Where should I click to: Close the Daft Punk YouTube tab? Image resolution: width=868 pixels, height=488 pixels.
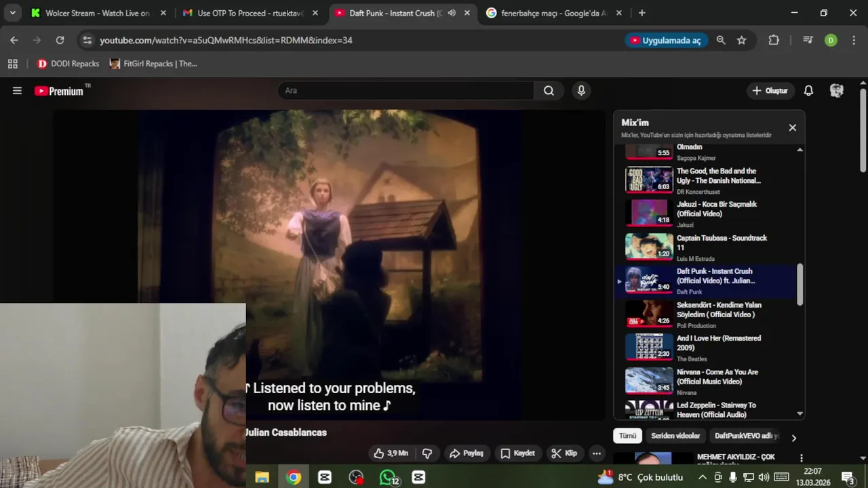(467, 13)
